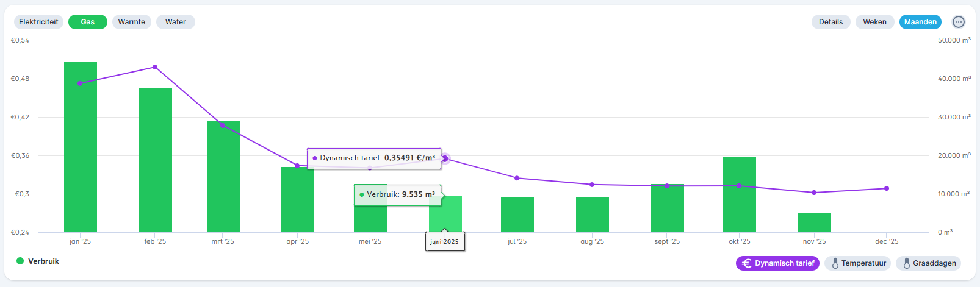This screenshot has width=980, height=287.
Task: Click the euro icon in Dynamisch tarief
Action: point(746,263)
